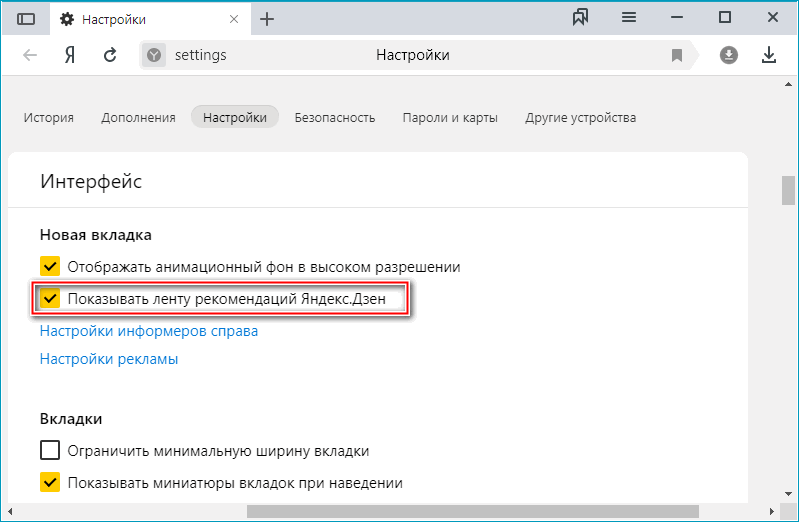Enable Ограничить минимальную ширину вкладки
Screen dimensions: 799x522
(50, 451)
